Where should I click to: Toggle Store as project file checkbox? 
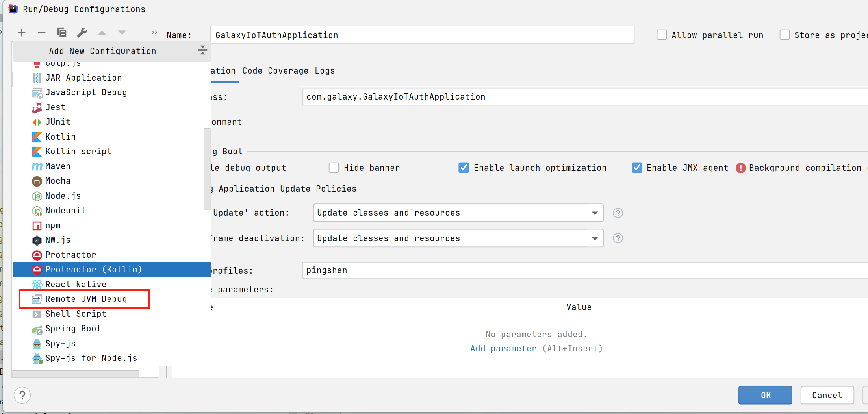(785, 35)
